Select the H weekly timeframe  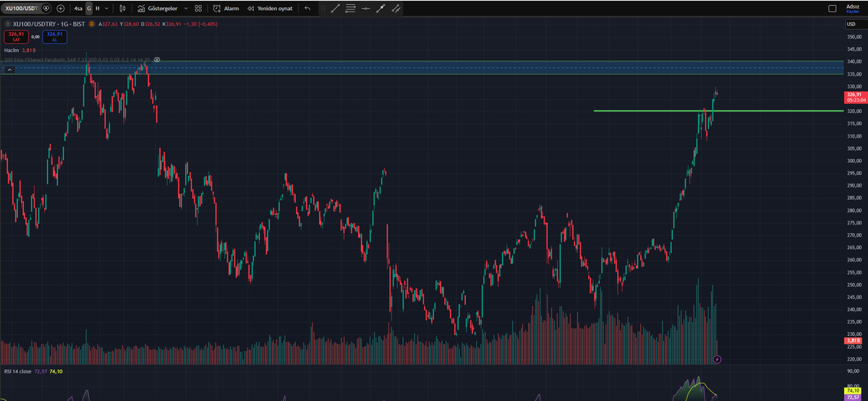98,8
